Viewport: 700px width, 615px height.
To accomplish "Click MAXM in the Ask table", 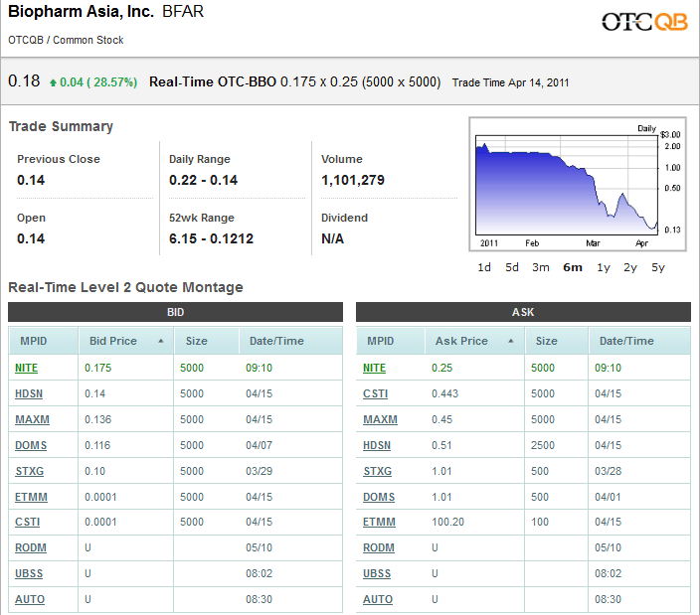I will click(x=380, y=419).
